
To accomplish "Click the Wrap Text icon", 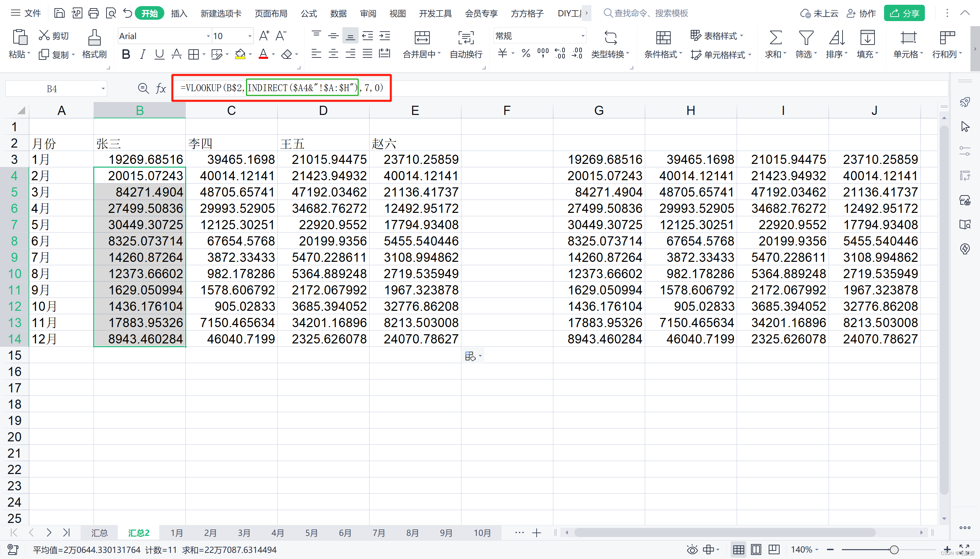I will click(x=465, y=38).
